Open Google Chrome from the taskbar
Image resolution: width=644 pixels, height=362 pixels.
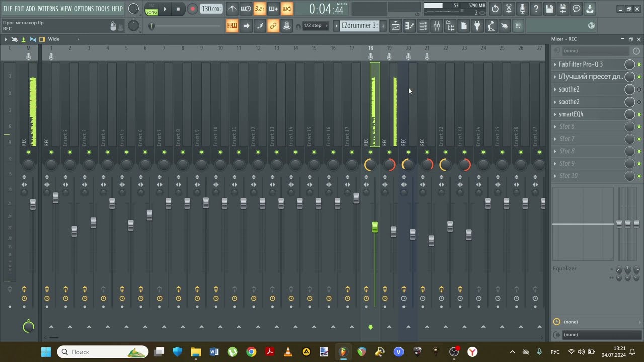pos(251,352)
